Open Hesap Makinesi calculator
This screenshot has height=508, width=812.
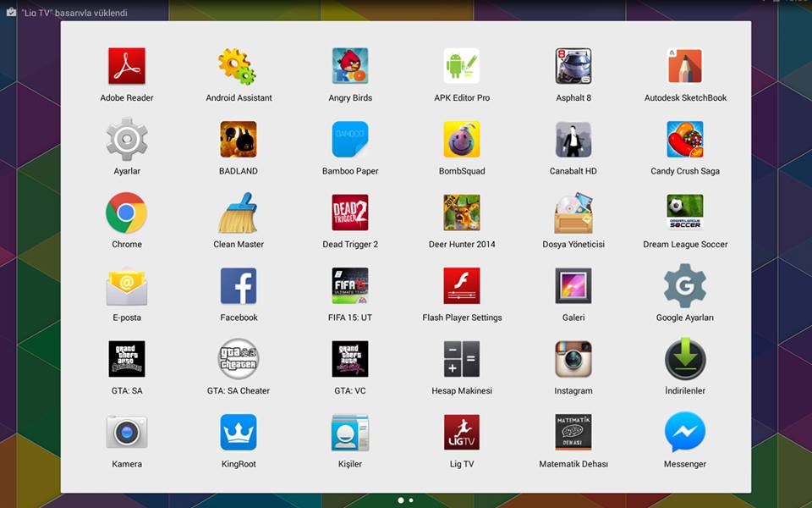[x=462, y=359]
